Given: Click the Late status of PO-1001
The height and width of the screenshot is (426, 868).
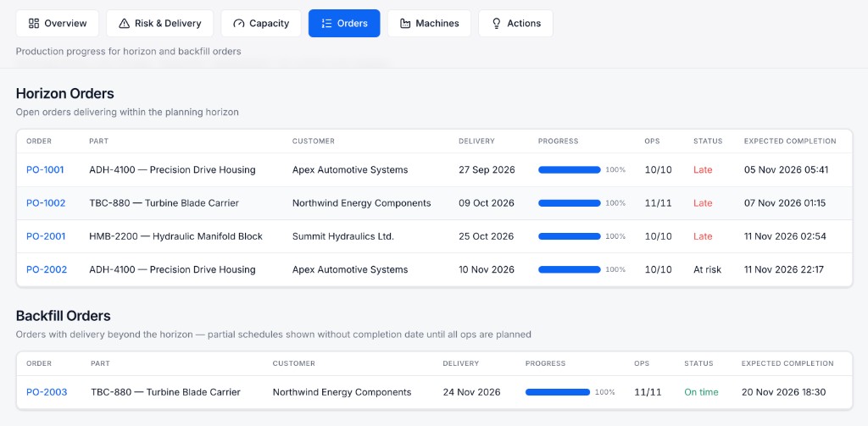Looking at the screenshot, I should [703, 170].
